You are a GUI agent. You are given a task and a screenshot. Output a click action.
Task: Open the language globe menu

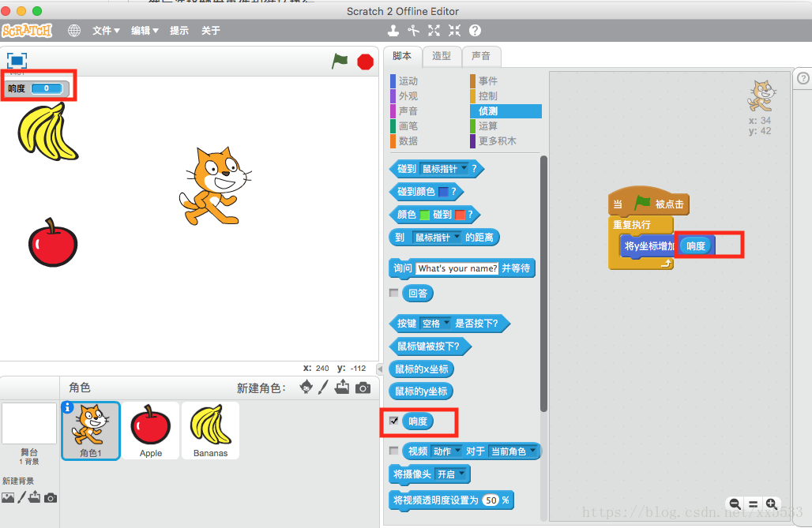point(74,31)
